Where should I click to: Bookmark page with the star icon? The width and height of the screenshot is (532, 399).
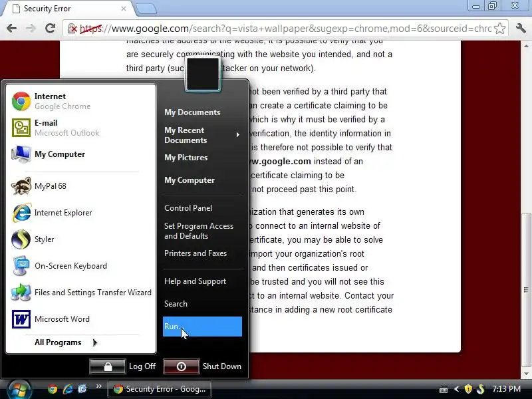(500, 29)
